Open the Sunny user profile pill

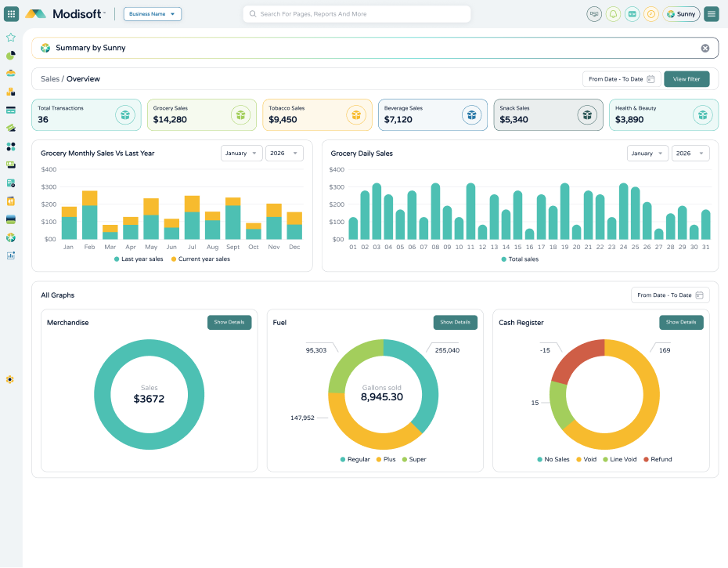tap(681, 14)
